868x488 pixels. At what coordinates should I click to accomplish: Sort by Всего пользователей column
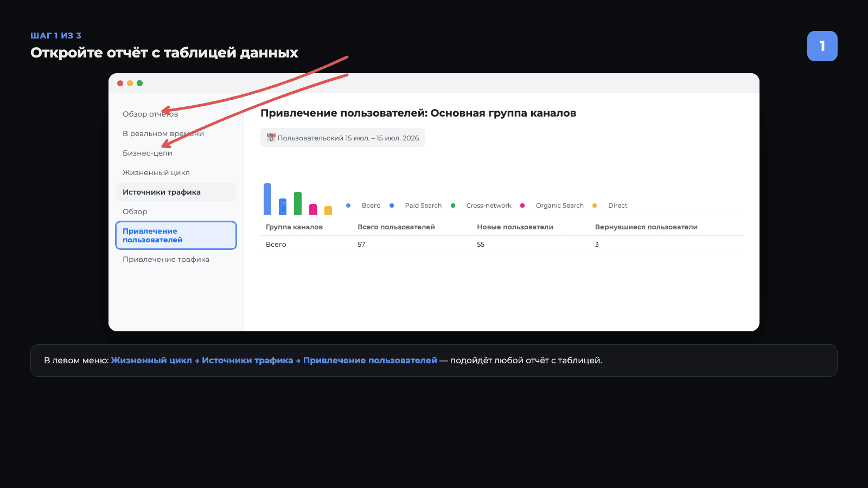396,227
